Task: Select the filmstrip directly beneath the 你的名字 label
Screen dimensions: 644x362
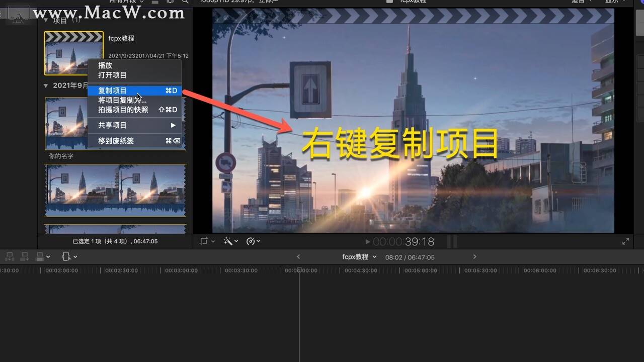Action: (115, 191)
